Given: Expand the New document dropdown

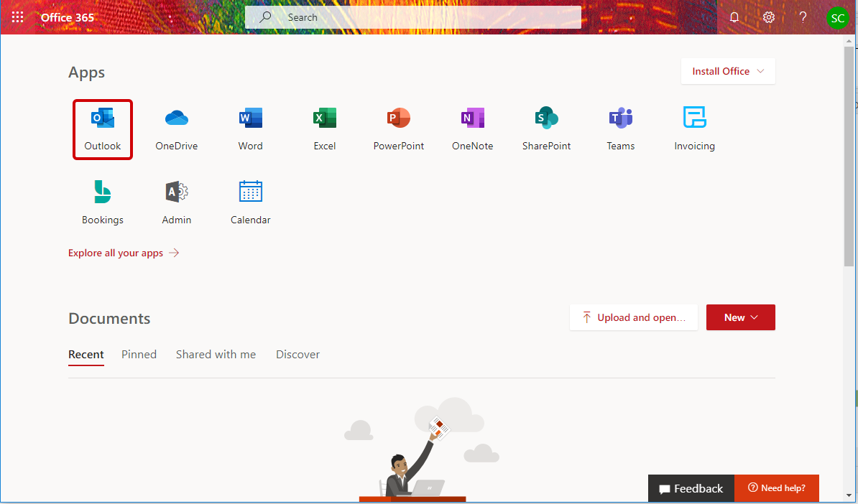Looking at the screenshot, I should [x=740, y=317].
